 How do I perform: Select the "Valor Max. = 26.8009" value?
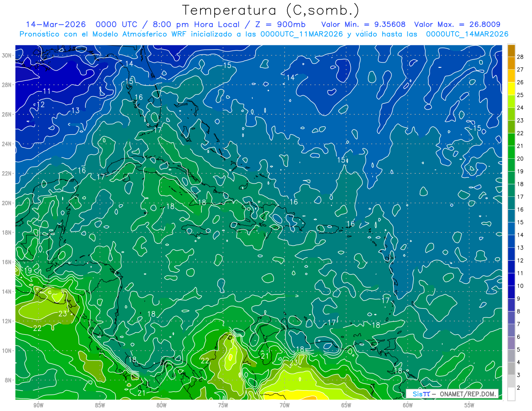tap(457, 24)
